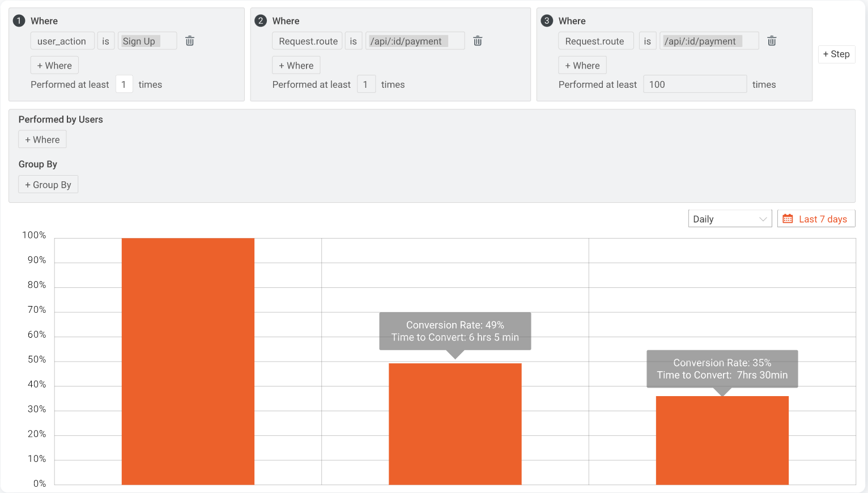Delete the Sign Up filter using trash icon
The height and width of the screenshot is (493, 868).
tap(189, 40)
